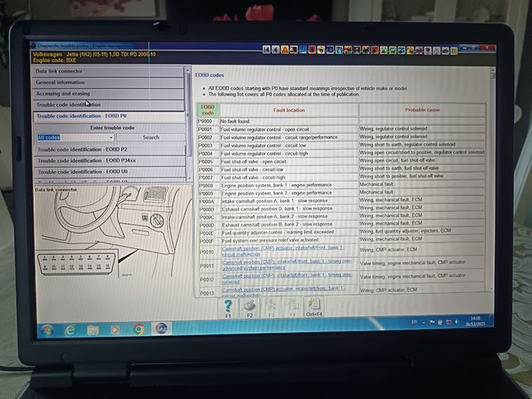The height and width of the screenshot is (399, 532).
Task: Click the left menu scrollbar
Action: tap(187, 124)
